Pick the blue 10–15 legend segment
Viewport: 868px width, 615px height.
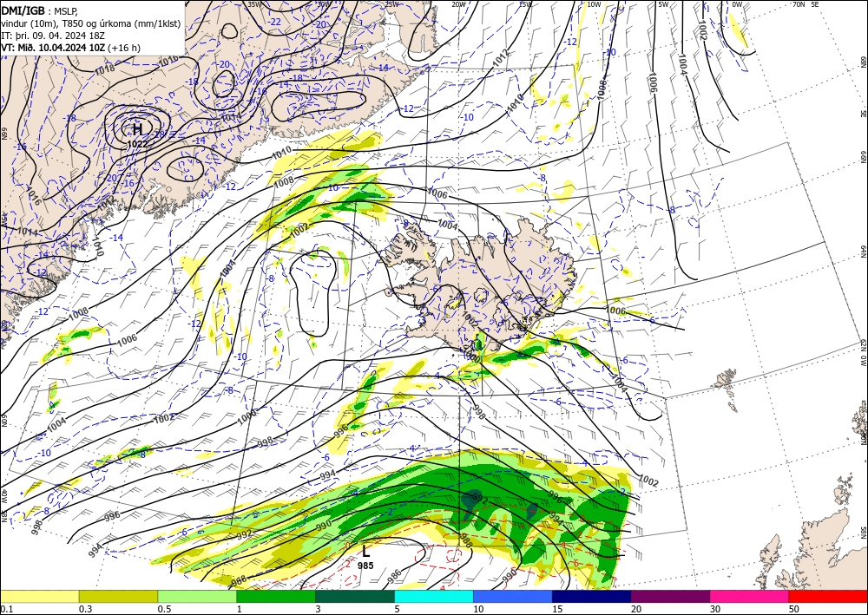point(513,596)
